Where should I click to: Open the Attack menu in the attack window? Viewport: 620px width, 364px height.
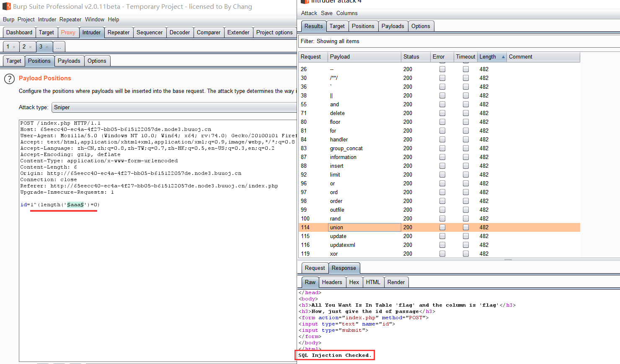[309, 13]
